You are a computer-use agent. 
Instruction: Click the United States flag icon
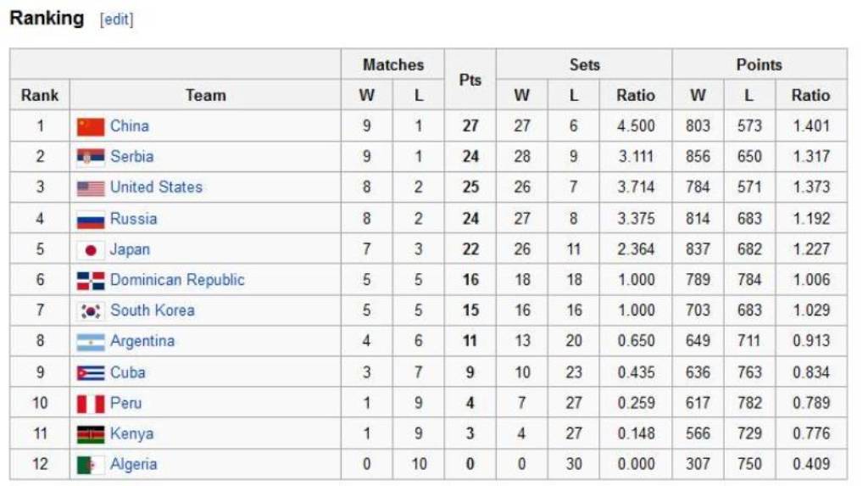pos(90,187)
